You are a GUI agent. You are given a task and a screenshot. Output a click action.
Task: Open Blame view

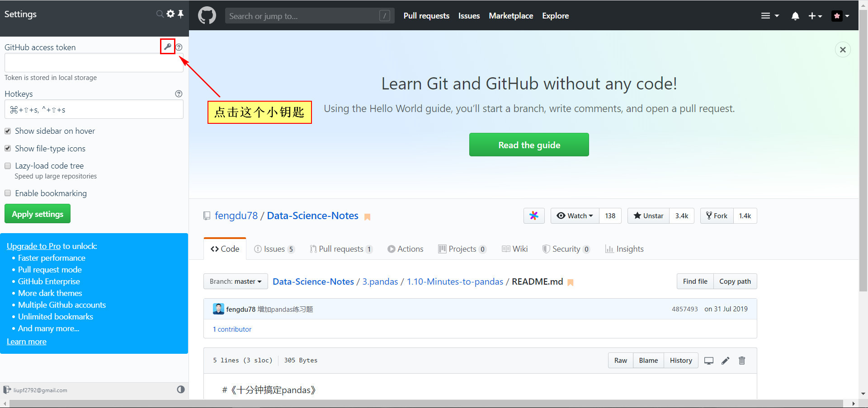(x=648, y=360)
